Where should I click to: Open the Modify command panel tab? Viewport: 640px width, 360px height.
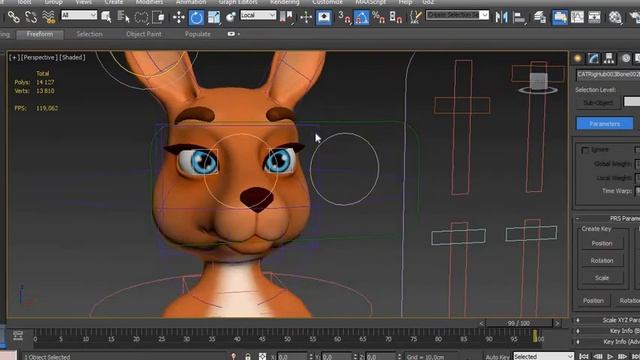(x=593, y=59)
